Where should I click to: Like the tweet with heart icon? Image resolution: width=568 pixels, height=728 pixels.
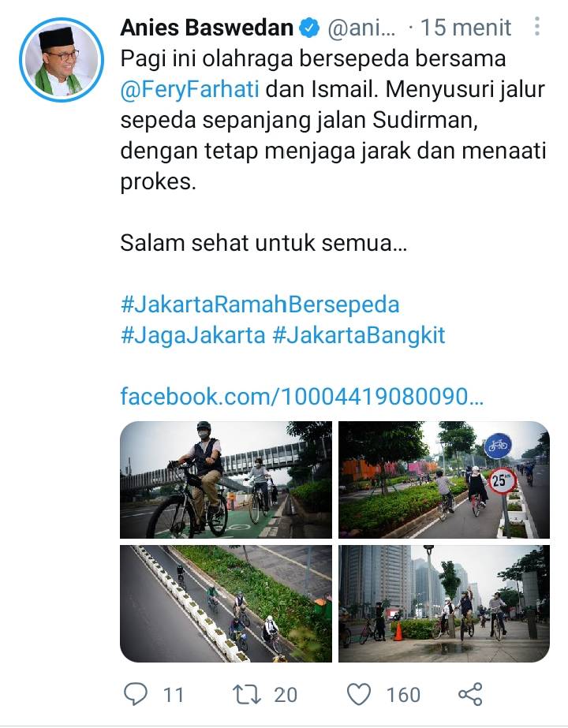click(x=359, y=695)
